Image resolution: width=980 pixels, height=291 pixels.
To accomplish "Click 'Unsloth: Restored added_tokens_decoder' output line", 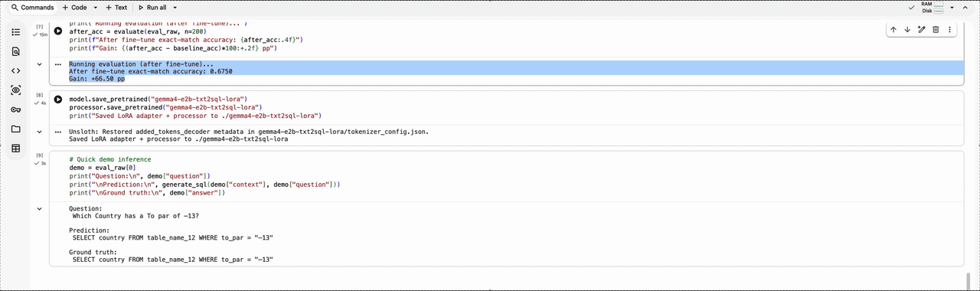I will (x=249, y=132).
